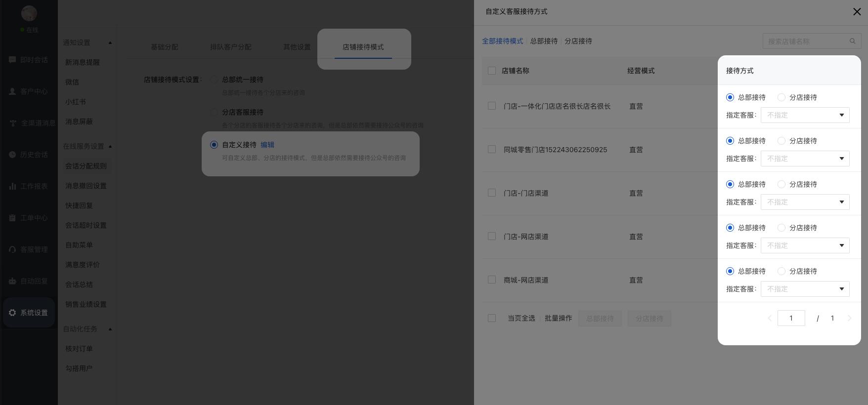868x405 pixels.
Task: Open the 即时会话 chat icon in sidebar
Action: (x=12, y=60)
